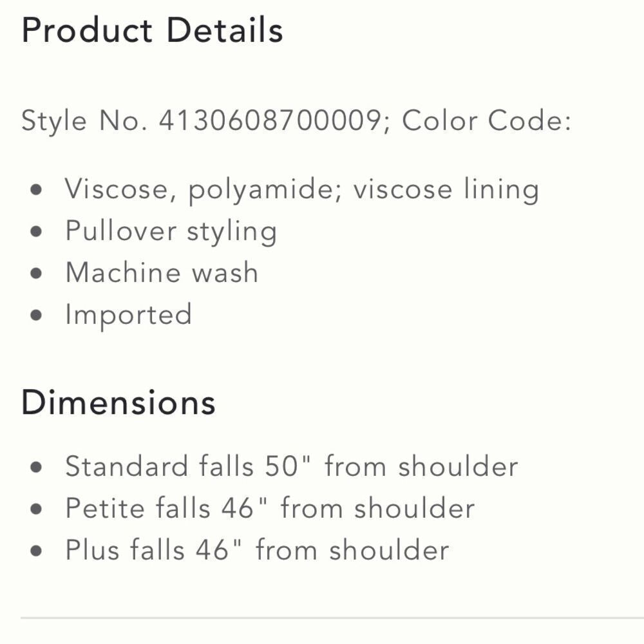Click the bullet dot beside Machine wash

[36, 273]
